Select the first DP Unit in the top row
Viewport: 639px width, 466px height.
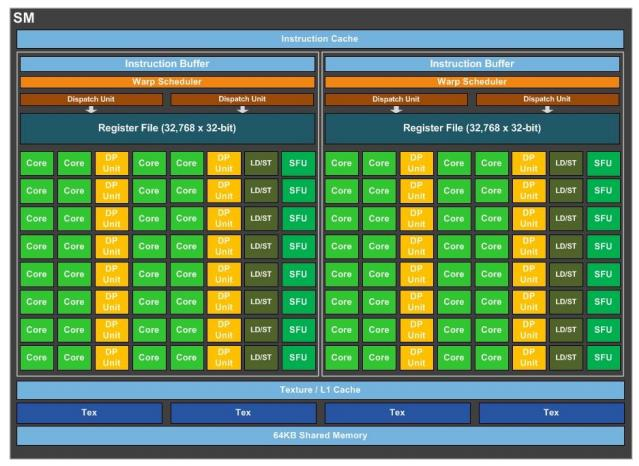click(111, 163)
